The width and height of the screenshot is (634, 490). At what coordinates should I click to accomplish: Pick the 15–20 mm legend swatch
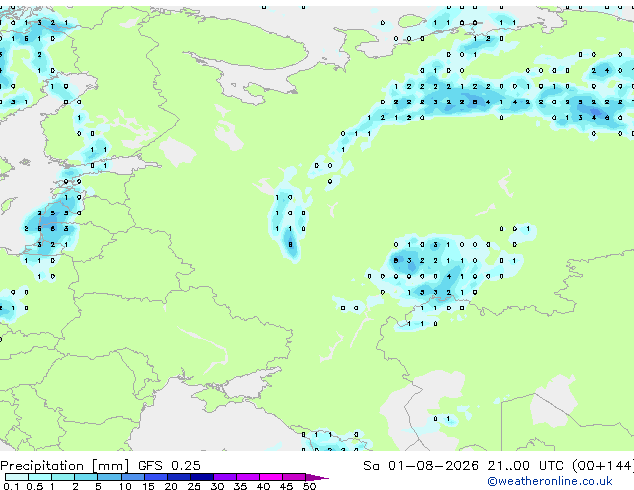click(156, 477)
